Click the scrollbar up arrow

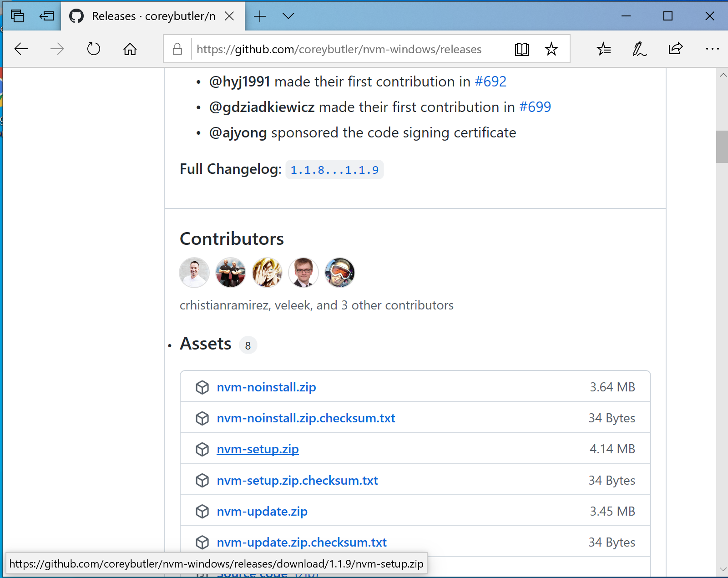click(x=723, y=76)
